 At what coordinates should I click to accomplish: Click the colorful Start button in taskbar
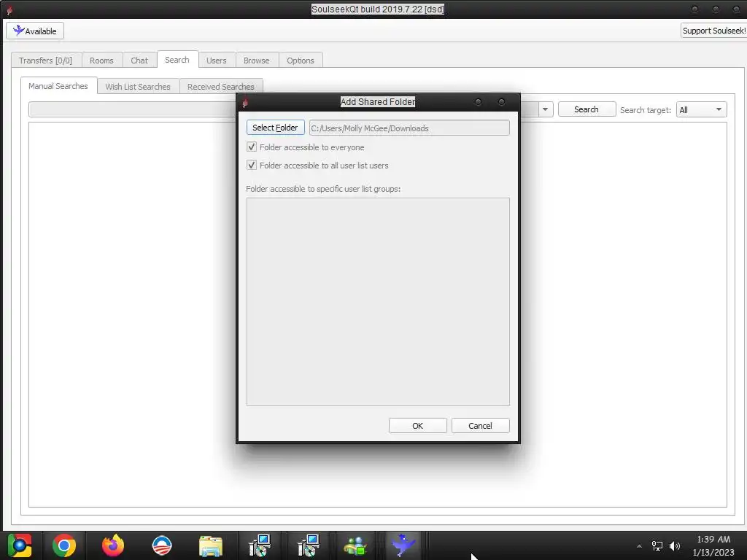[20, 545]
